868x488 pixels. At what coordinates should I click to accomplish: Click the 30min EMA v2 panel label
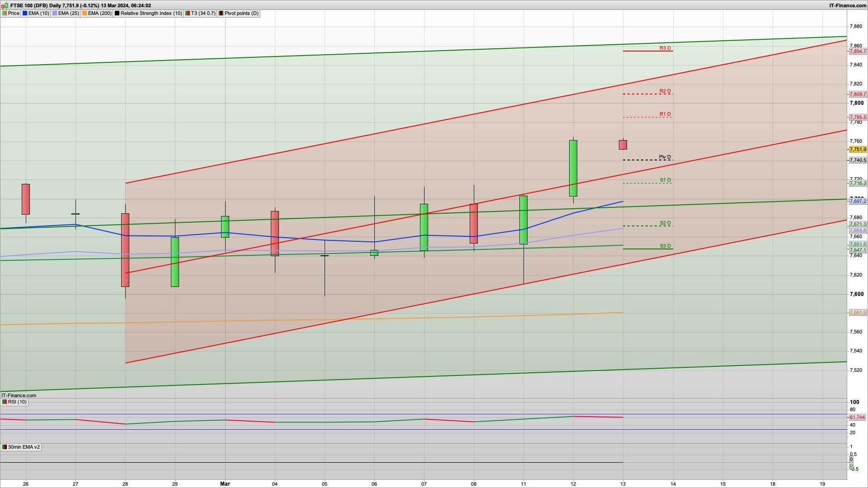pyautogui.click(x=21, y=447)
